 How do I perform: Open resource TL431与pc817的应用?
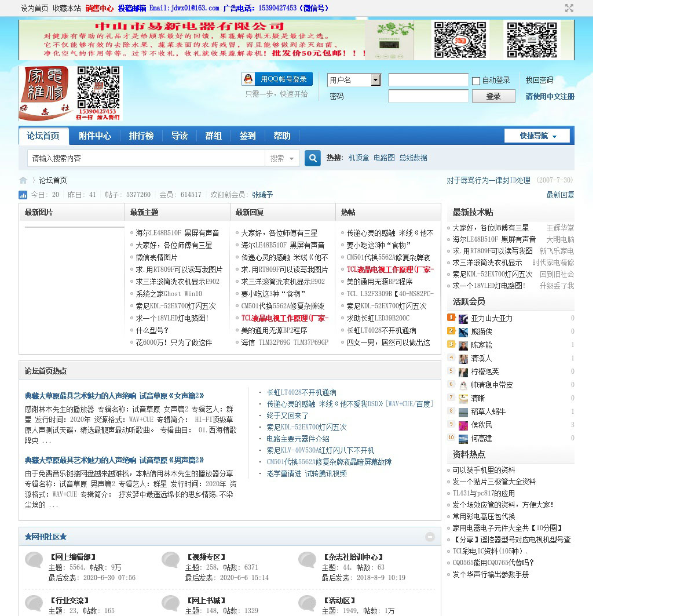pyautogui.click(x=484, y=493)
